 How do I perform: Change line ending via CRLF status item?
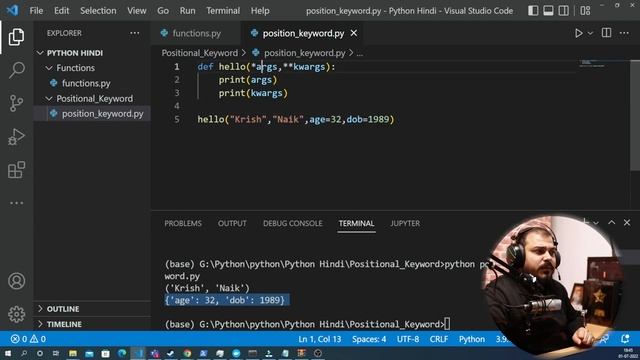point(439,339)
